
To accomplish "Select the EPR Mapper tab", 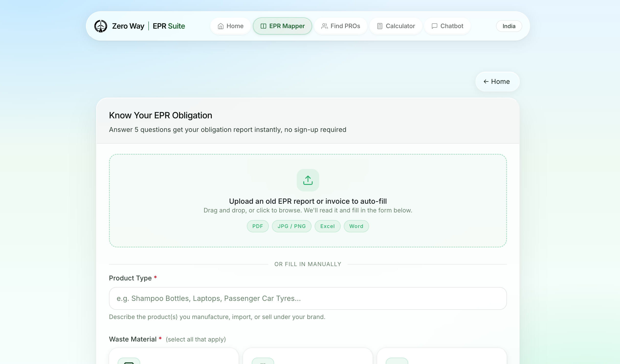I will (282, 26).
